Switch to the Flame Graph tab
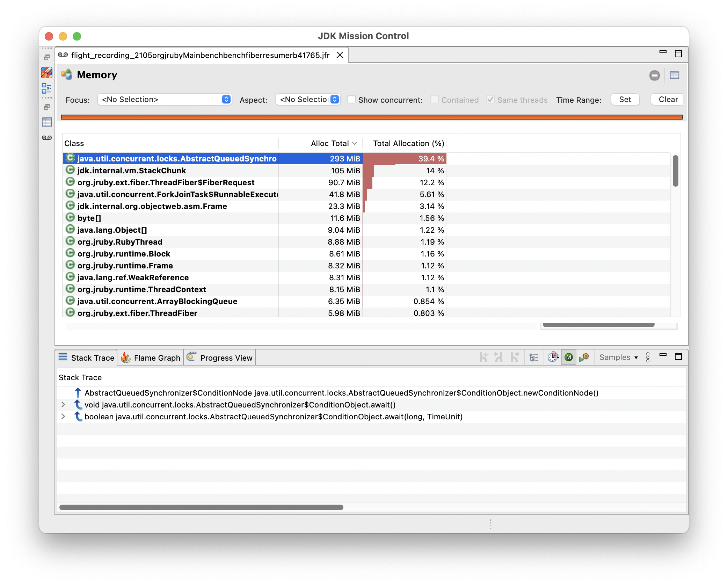The image size is (728, 585). point(151,358)
